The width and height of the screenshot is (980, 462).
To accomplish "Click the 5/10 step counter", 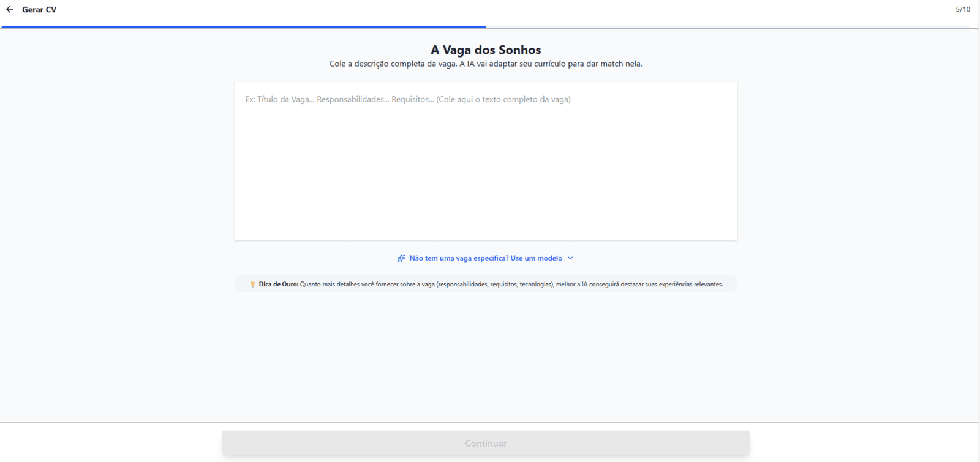I will click(963, 9).
